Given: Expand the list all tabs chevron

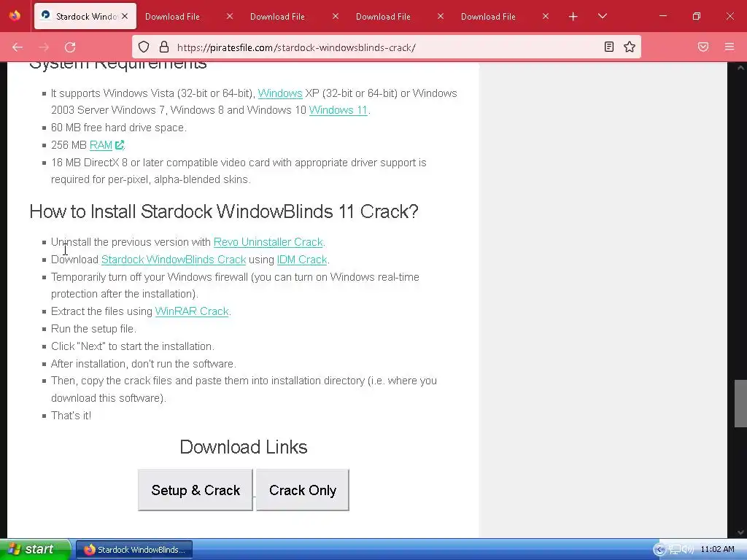Looking at the screenshot, I should 602,16.
